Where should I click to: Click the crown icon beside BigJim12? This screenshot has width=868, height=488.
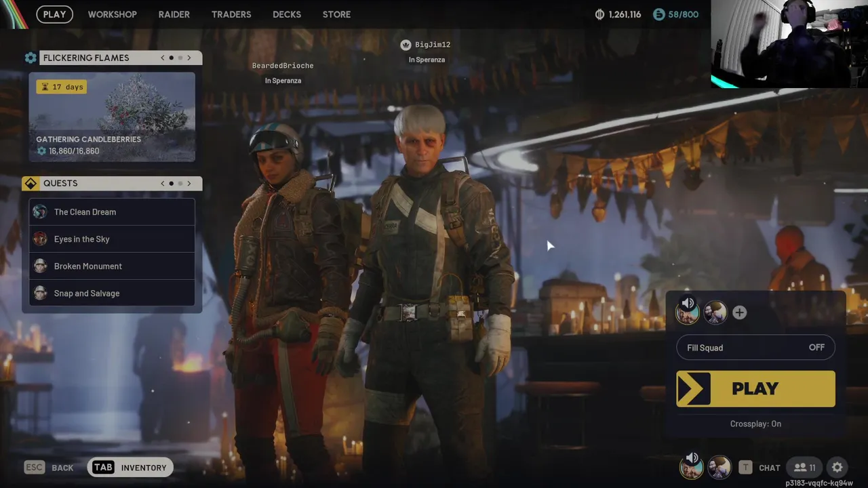tap(406, 45)
